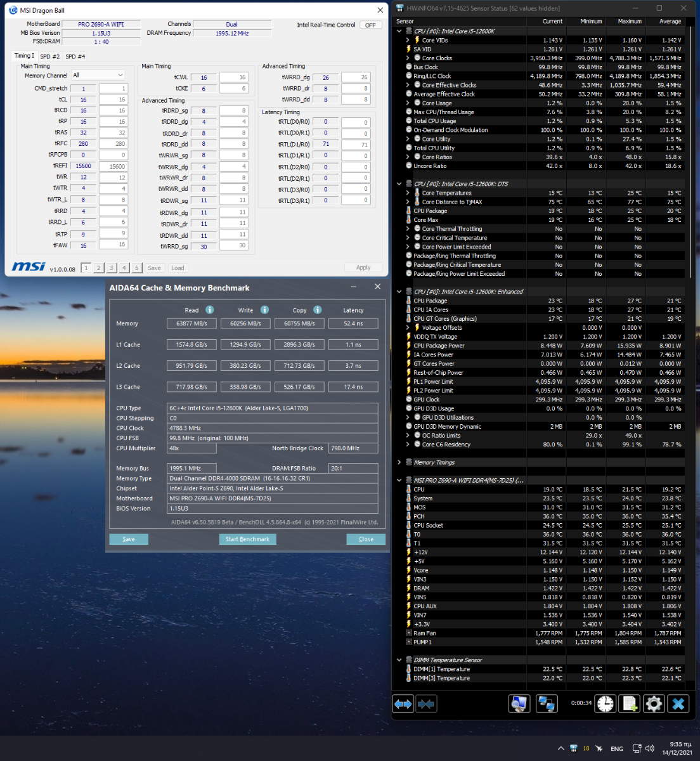Select profile 3 in MSI Dragon Ball
The image size is (700, 761).
(112, 268)
